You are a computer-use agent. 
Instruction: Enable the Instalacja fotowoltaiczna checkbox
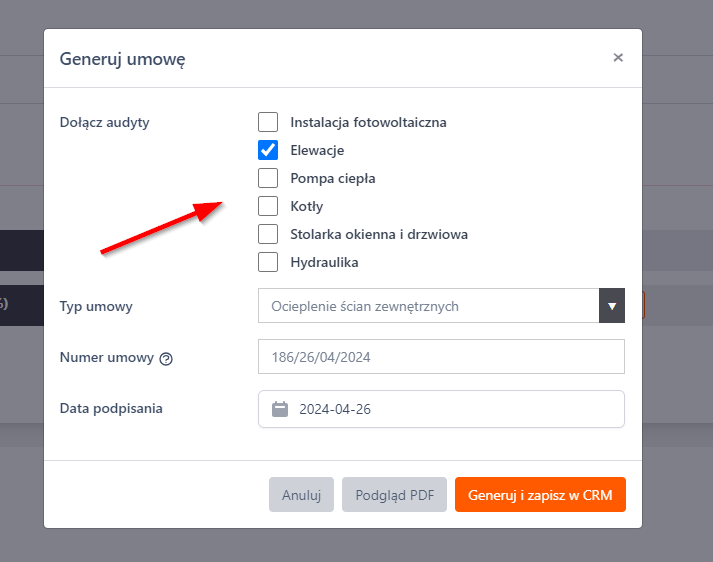pos(268,122)
